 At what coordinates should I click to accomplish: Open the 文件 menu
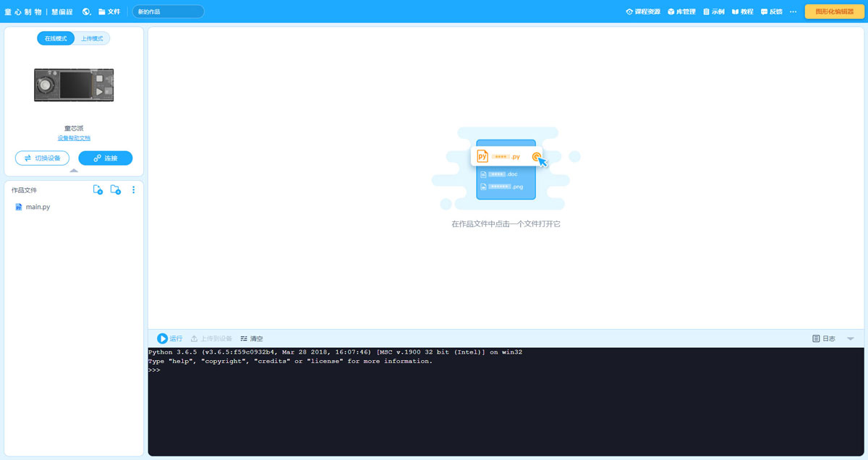click(110, 11)
